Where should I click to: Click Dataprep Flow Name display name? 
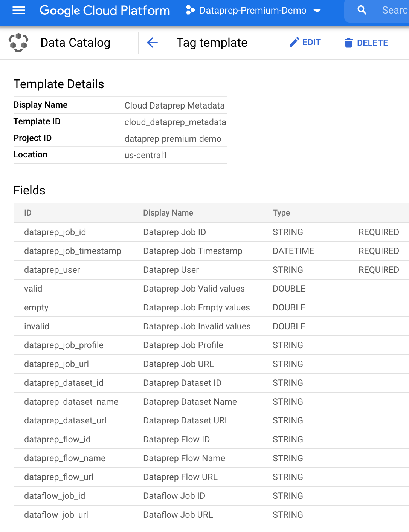(x=184, y=458)
